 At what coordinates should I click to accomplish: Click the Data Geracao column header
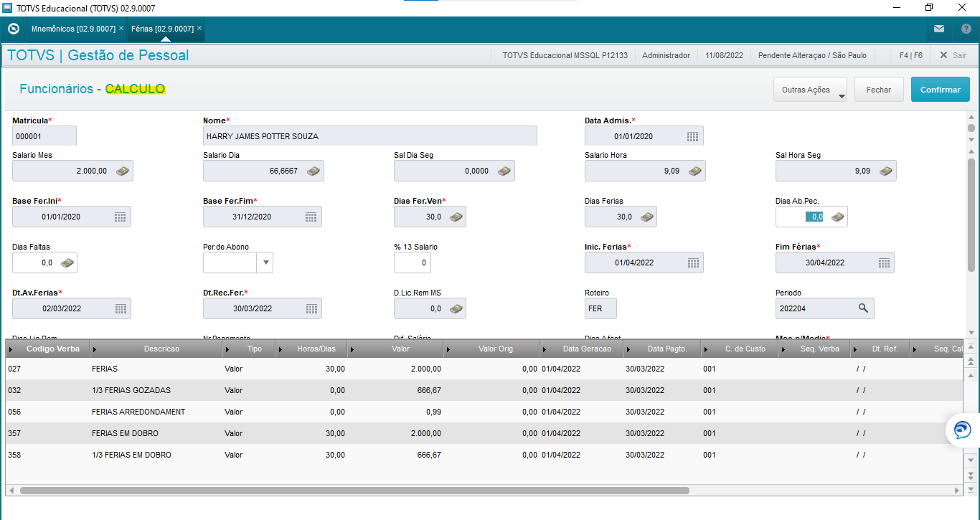click(x=582, y=349)
